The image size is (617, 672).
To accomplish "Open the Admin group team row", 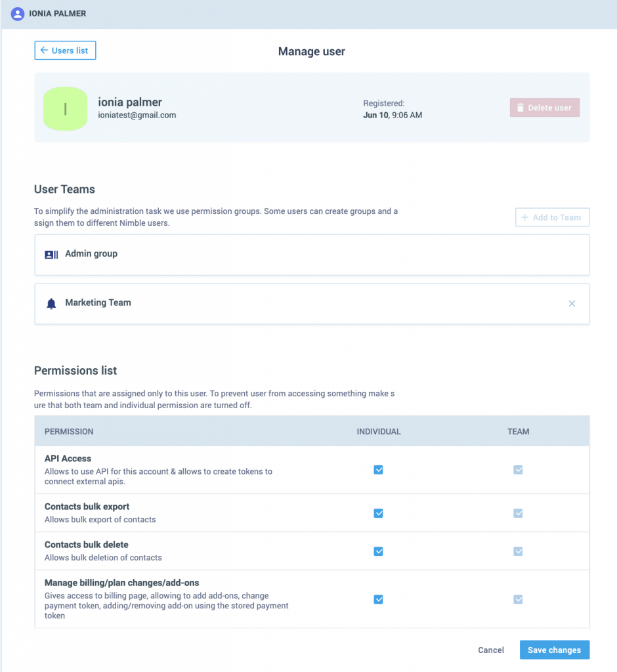I will [x=311, y=255].
